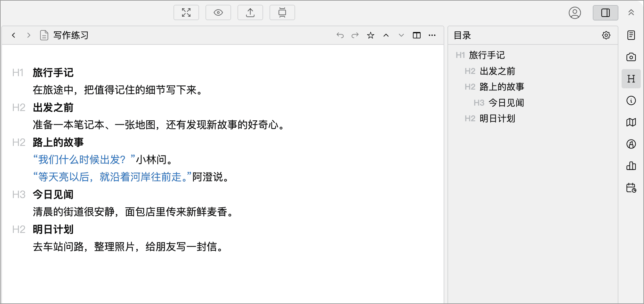Screen dimensions: 644x304
Task: Click the 写作练习 document title
Action: 71,35
